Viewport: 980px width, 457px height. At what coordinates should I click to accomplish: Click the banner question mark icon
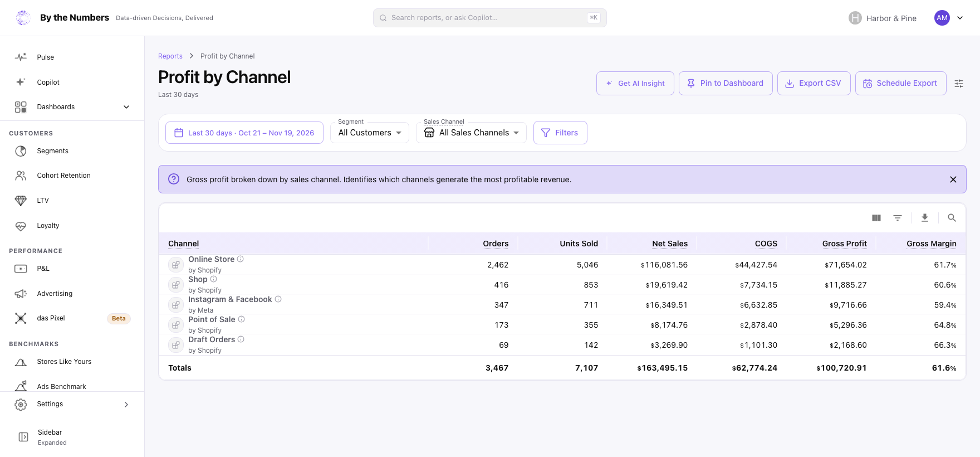[x=174, y=179]
